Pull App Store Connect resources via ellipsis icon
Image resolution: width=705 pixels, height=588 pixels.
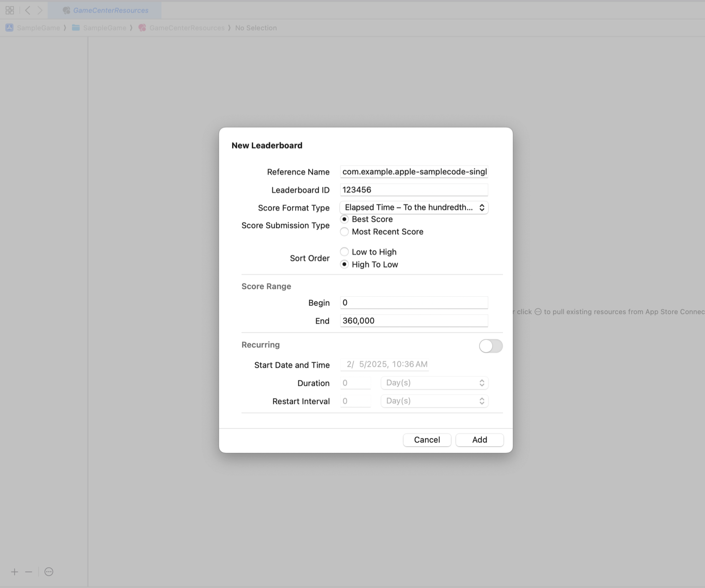[x=48, y=571]
